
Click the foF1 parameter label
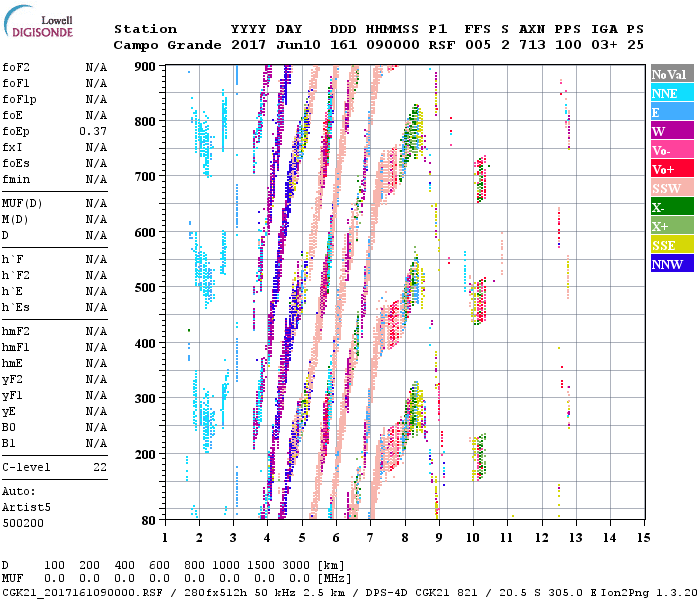coord(16,83)
